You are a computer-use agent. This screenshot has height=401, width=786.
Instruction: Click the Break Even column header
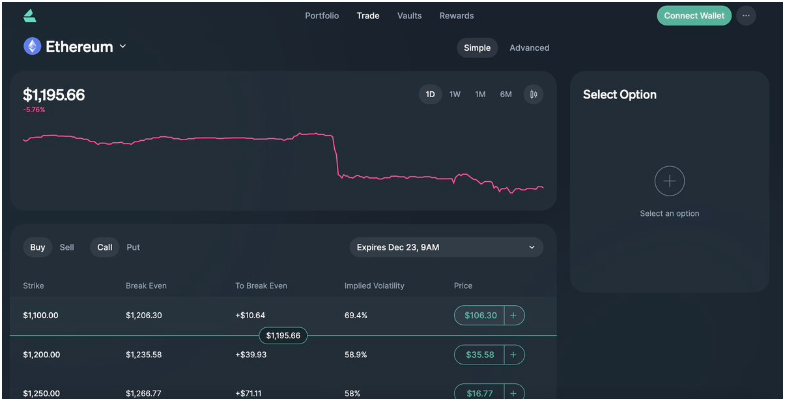click(x=146, y=286)
